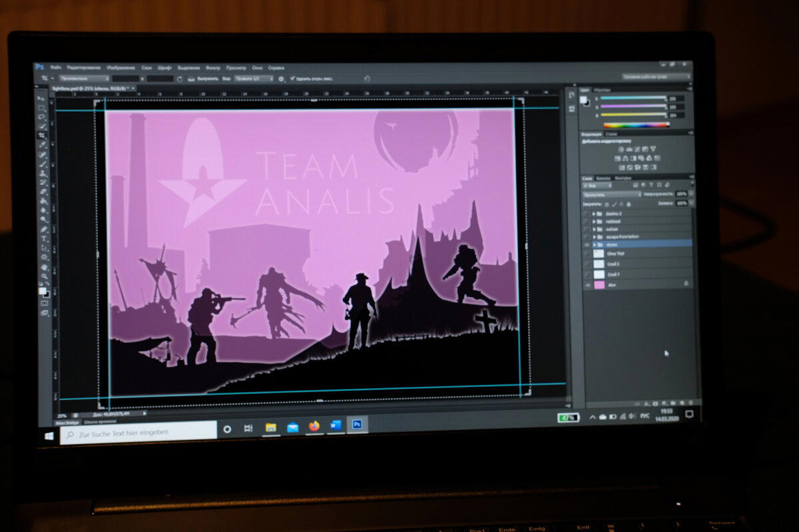Click the rotate crop box icon
799x532 pixels.
point(179,79)
